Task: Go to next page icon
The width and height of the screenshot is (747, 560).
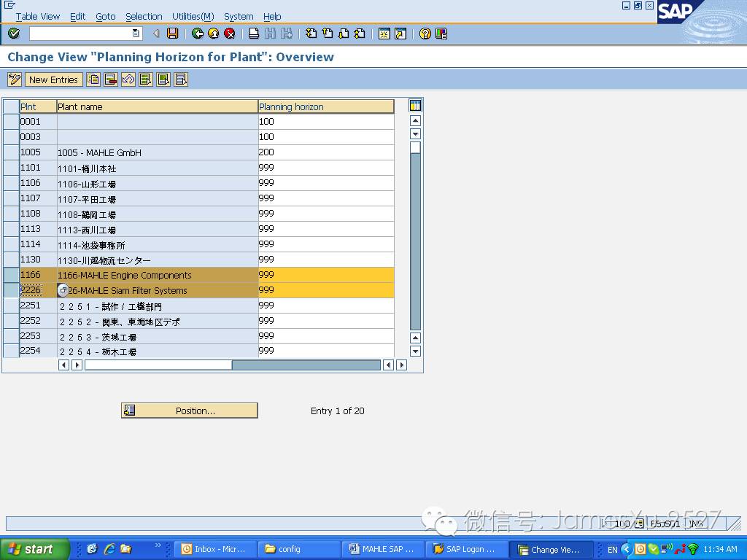Action: coord(344,34)
